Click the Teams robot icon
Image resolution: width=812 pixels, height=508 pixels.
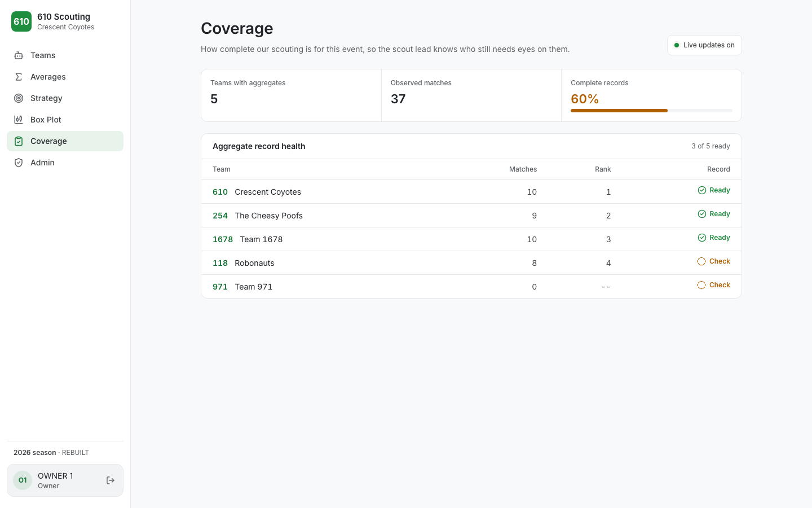(x=19, y=55)
